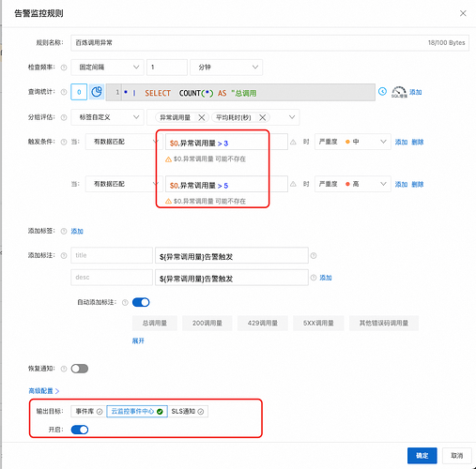
Task: Click 添加 link for 添加标签
Action: click(77, 231)
